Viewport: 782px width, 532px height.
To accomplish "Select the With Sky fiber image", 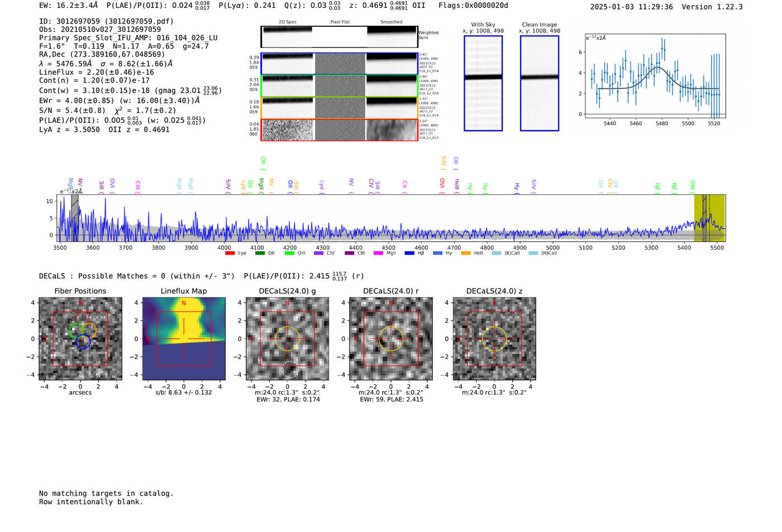I will click(483, 83).
